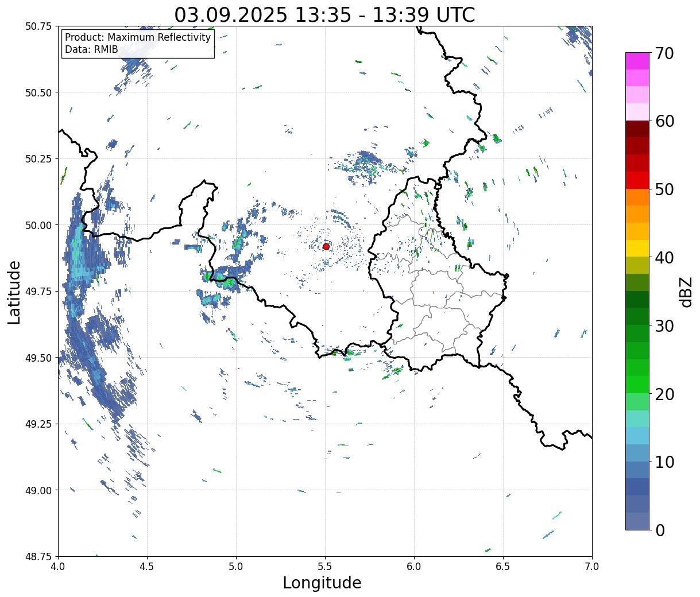Click the 'Product: Maximum Reflectivity' label
This screenshot has height=597, width=700.
138,37
